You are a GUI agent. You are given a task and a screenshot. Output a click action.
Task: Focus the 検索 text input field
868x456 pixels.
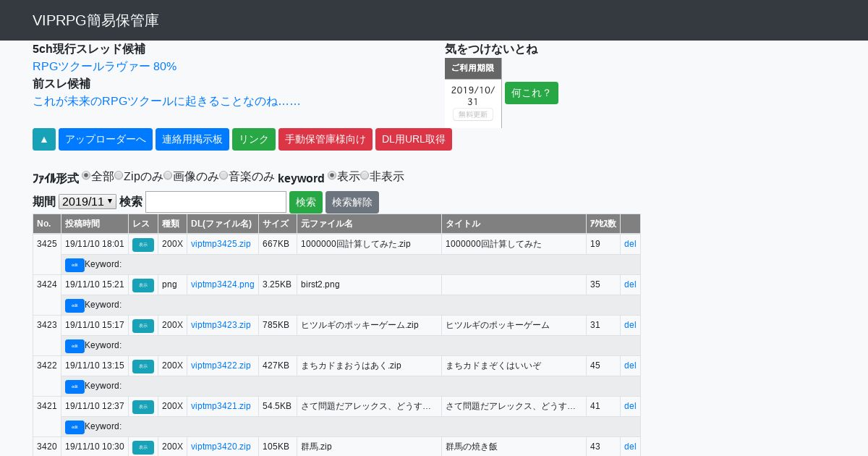point(216,202)
